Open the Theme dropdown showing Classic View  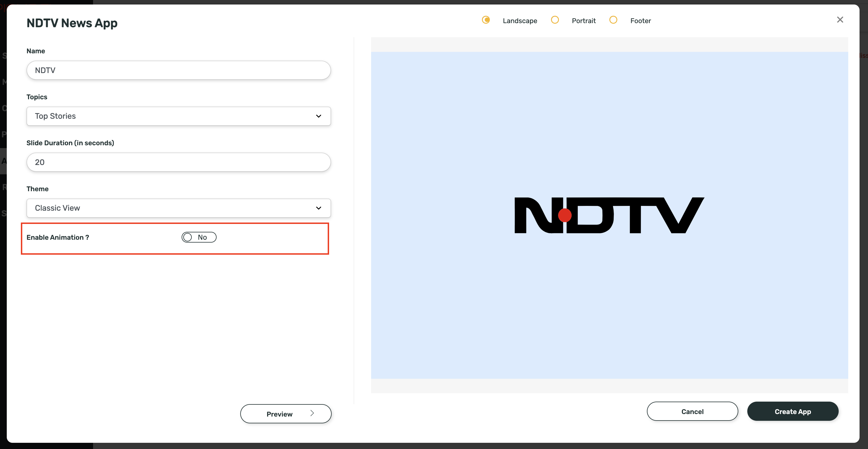179,208
